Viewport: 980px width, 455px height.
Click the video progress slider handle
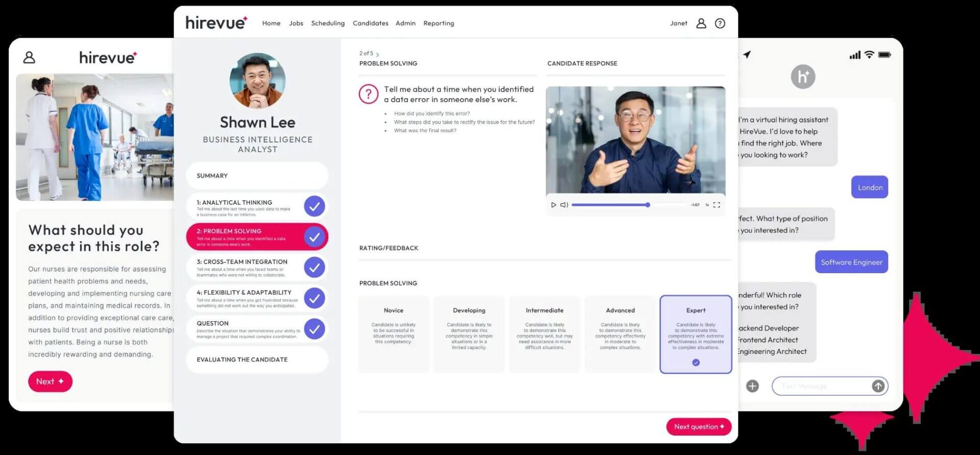[648, 205]
